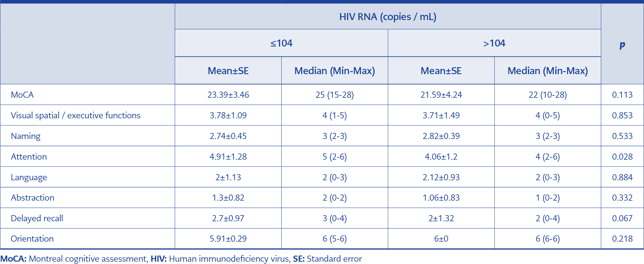Click the HIV RNA (copies / mL) header
Image resolution: width=644 pixels, height=264 pixels.
point(388,17)
